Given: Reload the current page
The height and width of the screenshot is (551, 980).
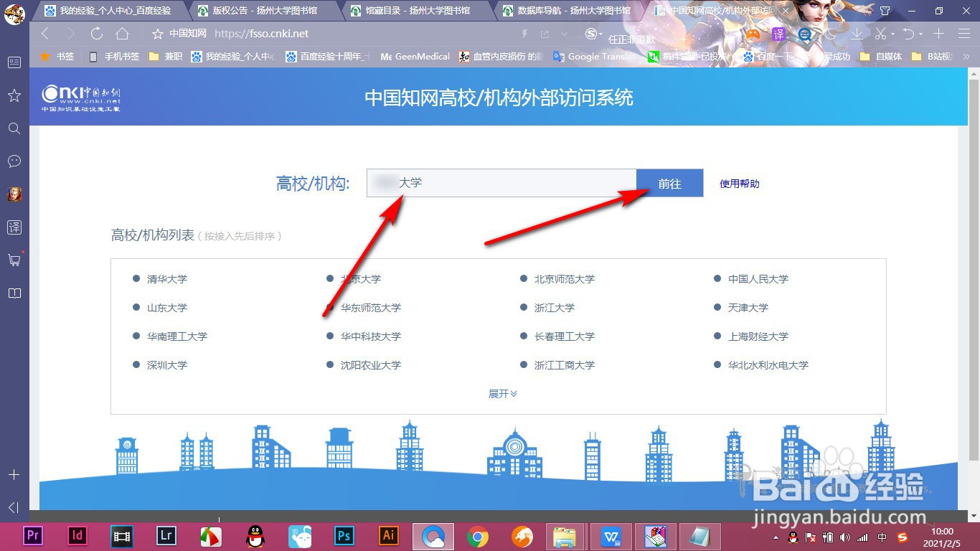Looking at the screenshot, I should [97, 34].
